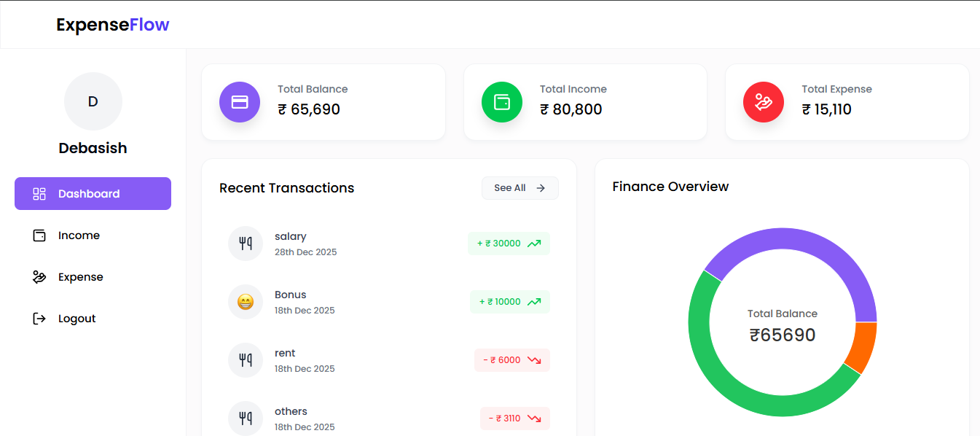Screen dimensions: 980x436
Task: Navigate to Expense in the sidebar
Action: (x=80, y=277)
